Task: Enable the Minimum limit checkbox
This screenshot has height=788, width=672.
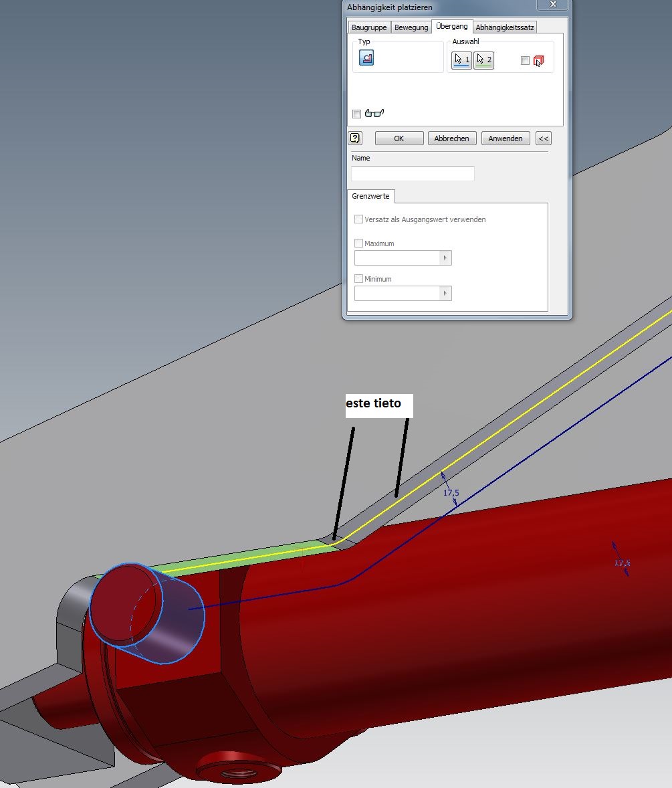Action: pos(359,279)
